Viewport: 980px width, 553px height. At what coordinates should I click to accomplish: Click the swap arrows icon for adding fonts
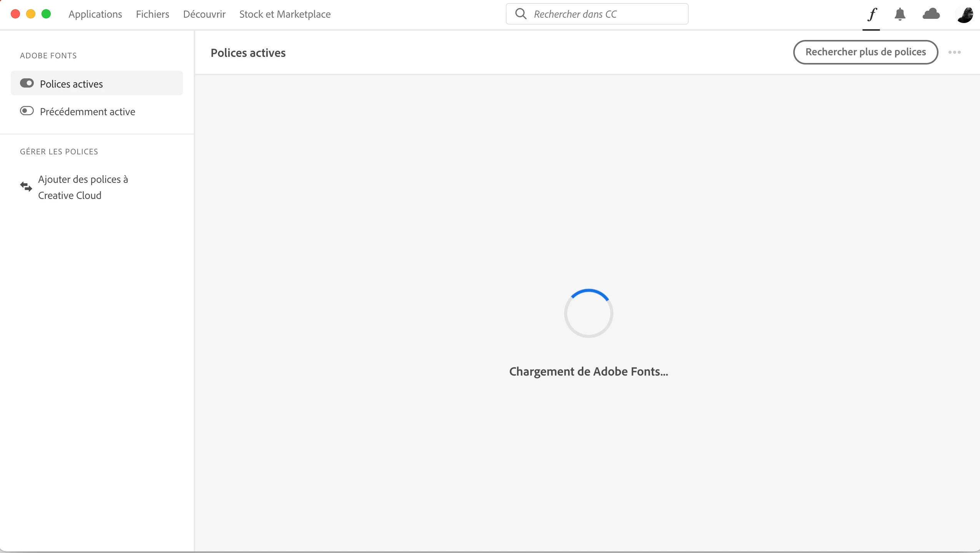coord(26,187)
